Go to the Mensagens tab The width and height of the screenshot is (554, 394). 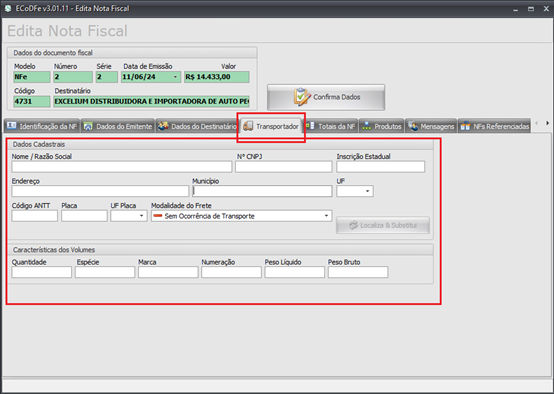click(431, 126)
